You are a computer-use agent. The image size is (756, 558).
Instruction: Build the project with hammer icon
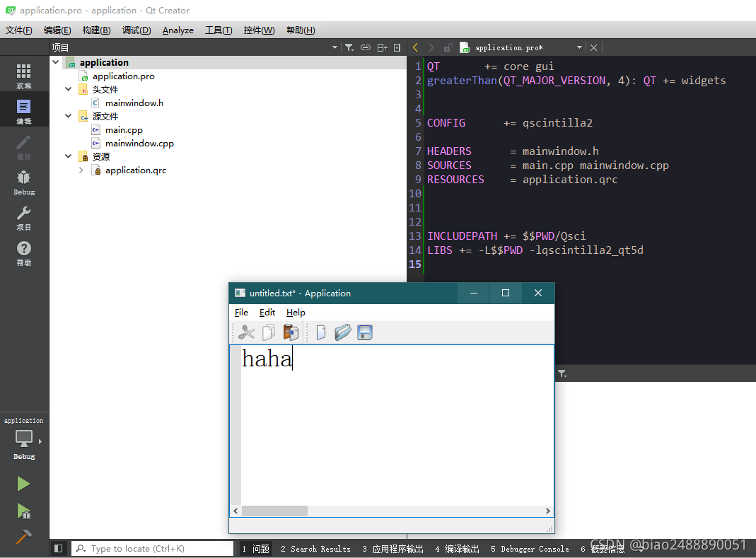tap(23, 537)
